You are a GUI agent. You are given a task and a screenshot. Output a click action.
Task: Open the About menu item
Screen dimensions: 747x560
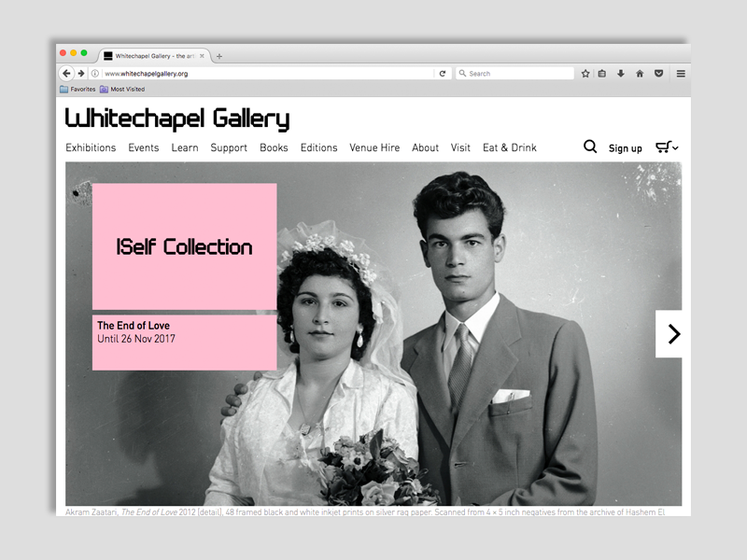(x=426, y=147)
